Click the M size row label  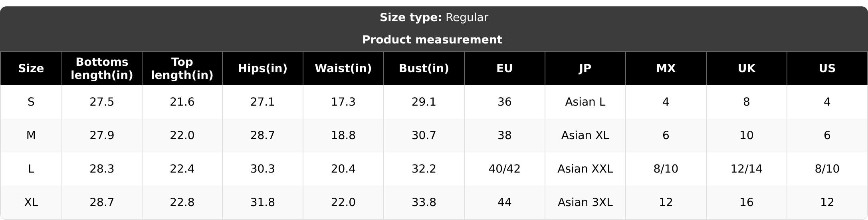click(x=31, y=136)
